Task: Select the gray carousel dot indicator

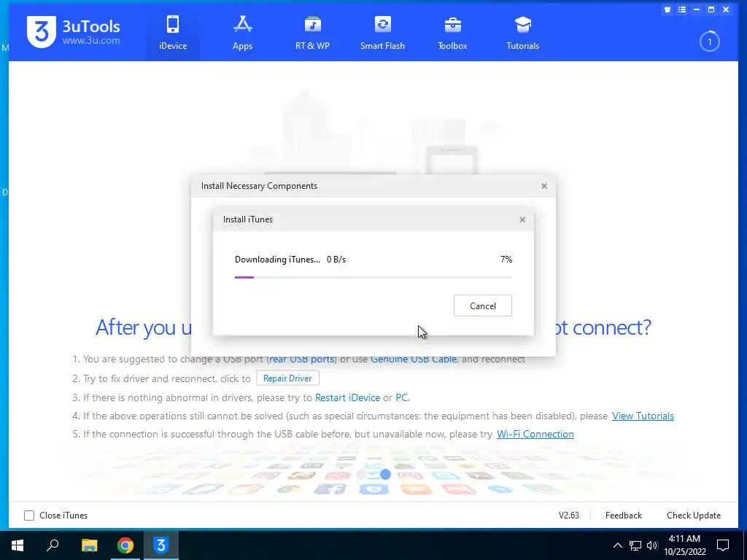Action: coord(362,474)
